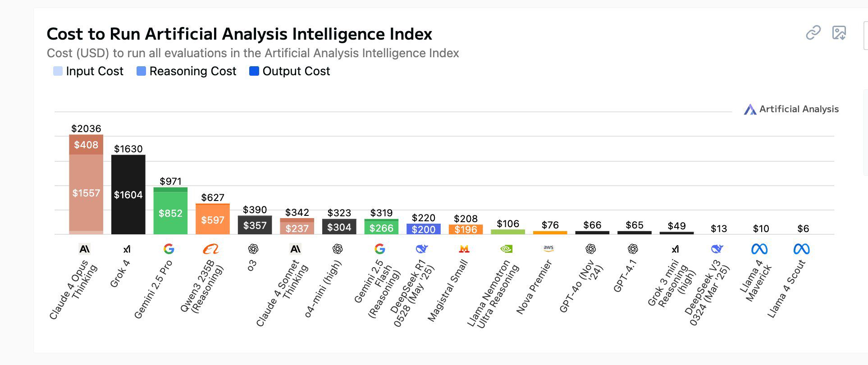Image resolution: width=868 pixels, height=365 pixels.
Task: Click the o3 dark bar showing $357
Action: [255, 225]
